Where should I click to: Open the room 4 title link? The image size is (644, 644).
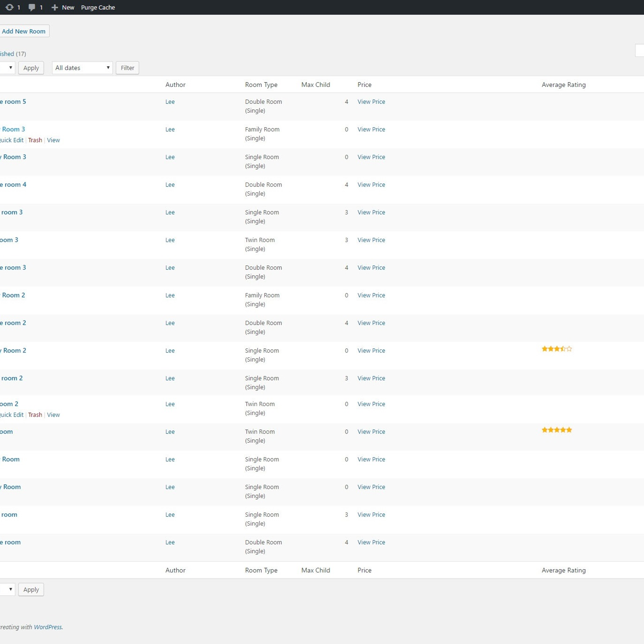pos(13,184)
